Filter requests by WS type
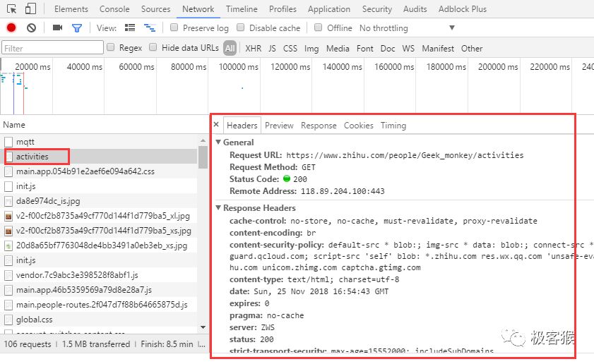Screen dimensions: 594x364 pyautogui.click(x=408, y=49)
